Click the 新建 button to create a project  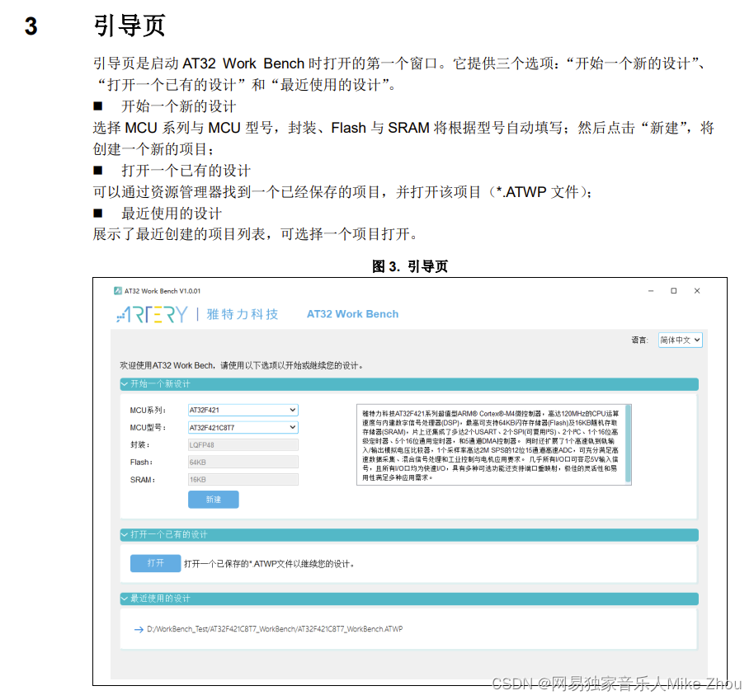(213, 499)
